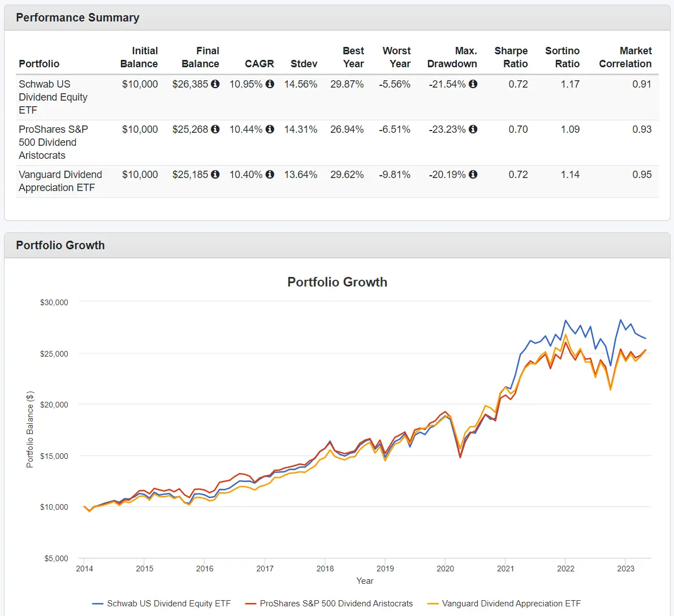Click the $25,000 y-axis label
674x616 pixels.
54,354
